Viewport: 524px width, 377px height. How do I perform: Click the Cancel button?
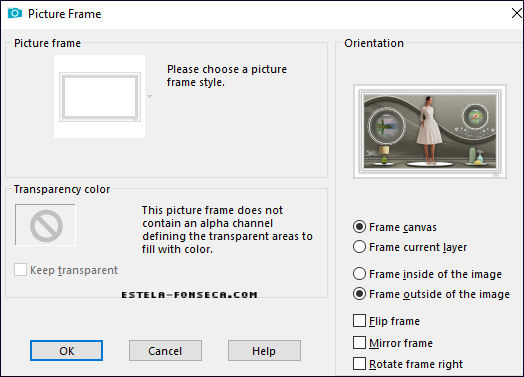165,351
